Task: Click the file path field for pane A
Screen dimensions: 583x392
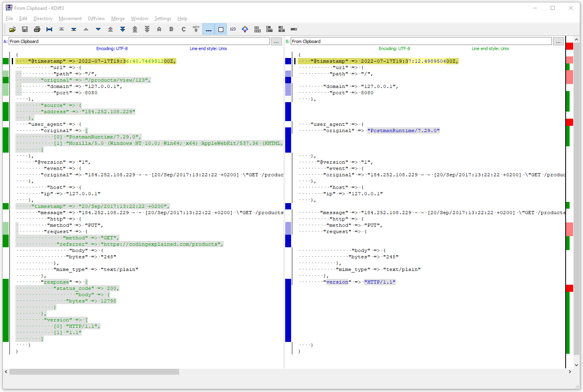Action: point(139,41)
